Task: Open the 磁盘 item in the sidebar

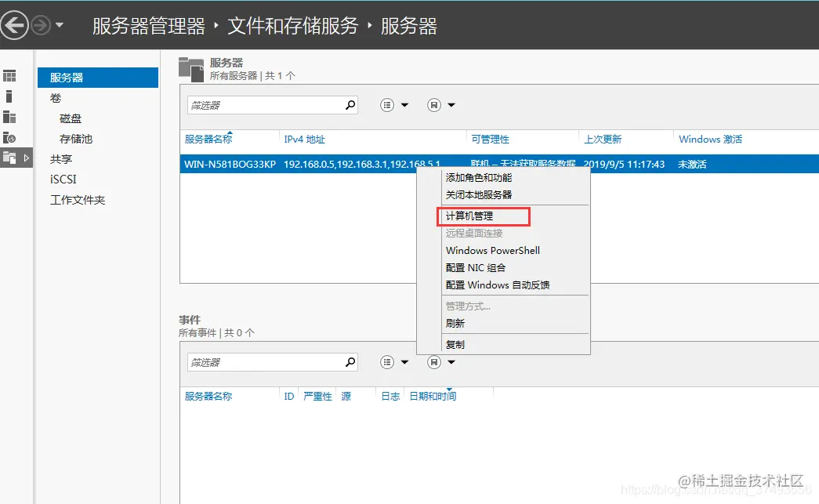Action: point(71,118)
